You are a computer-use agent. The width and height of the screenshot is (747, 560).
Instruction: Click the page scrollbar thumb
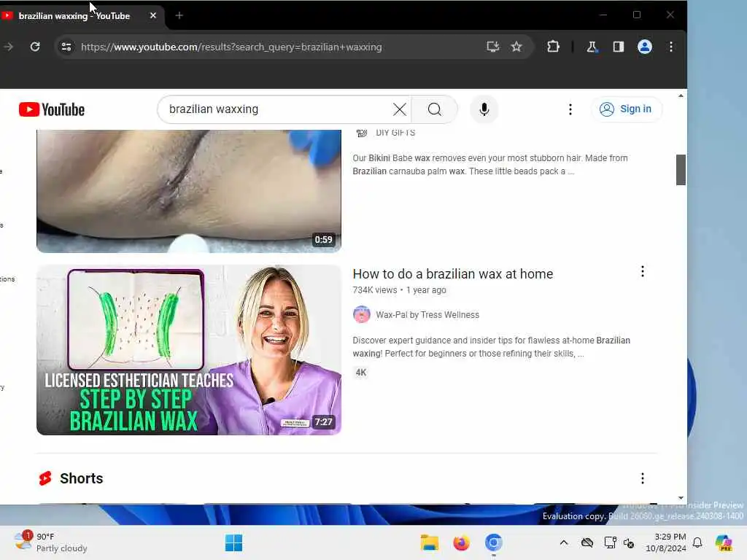point(681,169)
